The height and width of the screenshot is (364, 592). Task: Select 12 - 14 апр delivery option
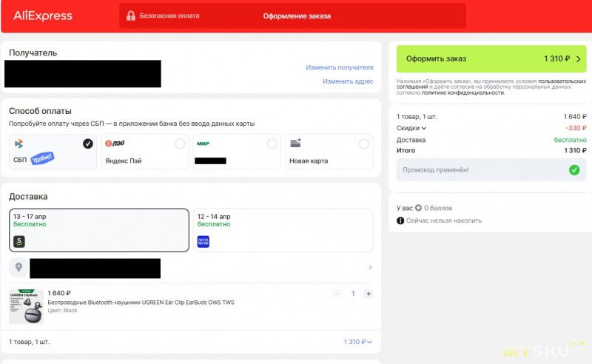[282, 230]
